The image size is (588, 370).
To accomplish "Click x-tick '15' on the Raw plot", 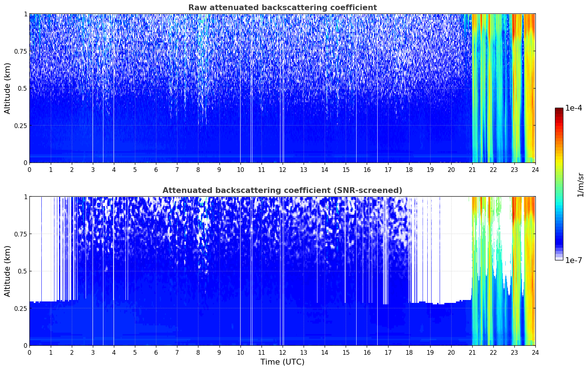I will click(x=346, y=169).
